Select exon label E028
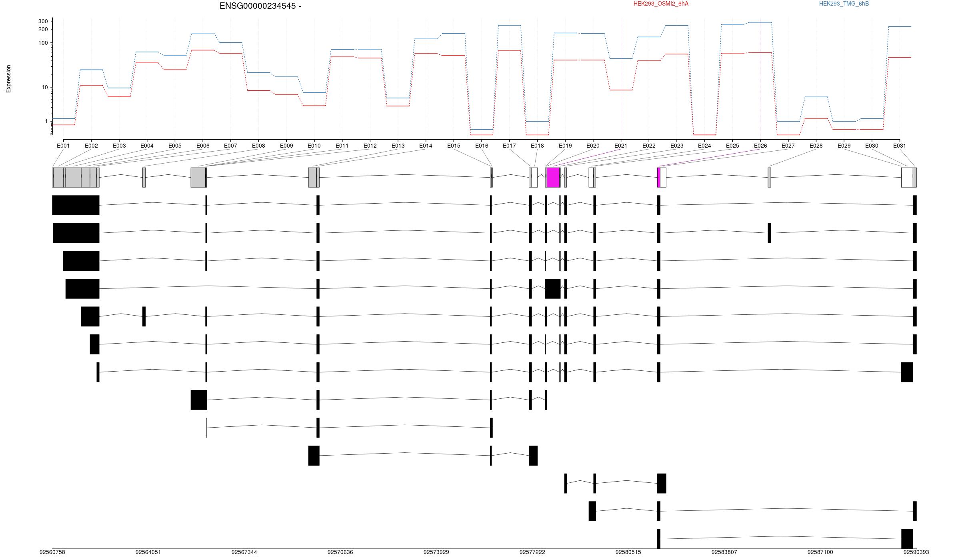Image resolution: width=960 pixels, height=560 pixels. click(816, 146)
